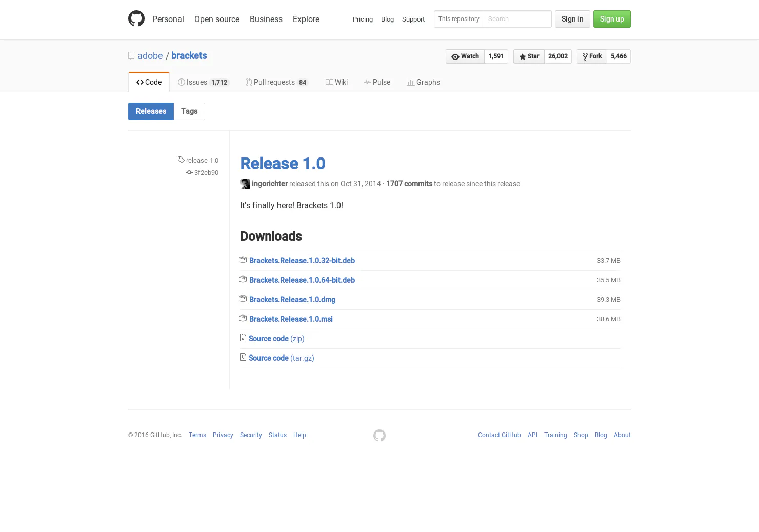Open the Pricing link in header

pyautogui.click(x=363, y=19)
